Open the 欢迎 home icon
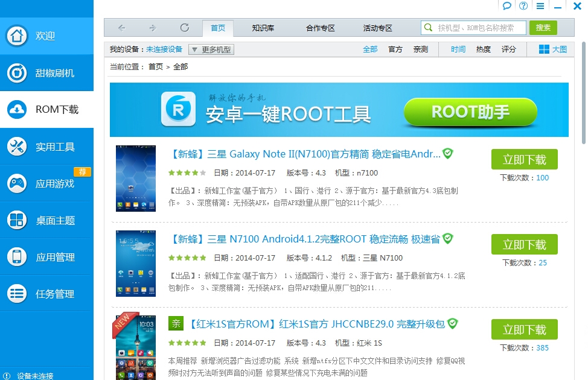 point(16,36)
